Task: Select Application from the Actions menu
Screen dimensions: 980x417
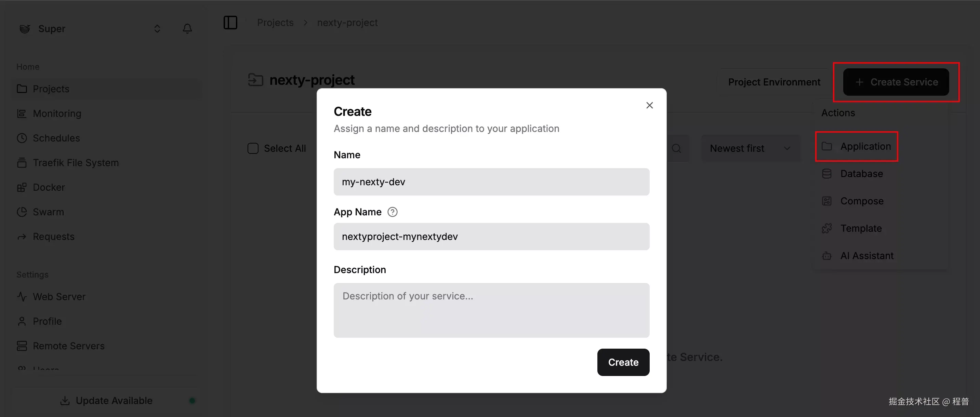Action: pyautogui.click(x=865, y=146)
